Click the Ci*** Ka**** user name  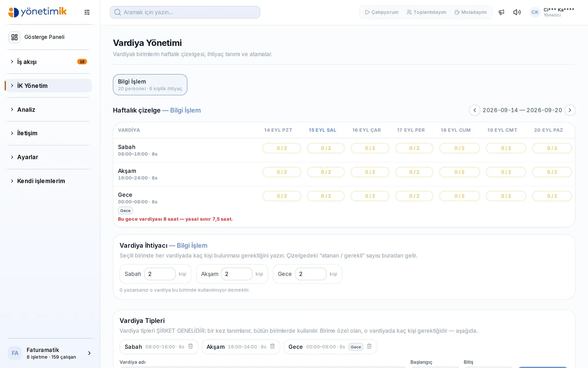(x=559, y=10)
